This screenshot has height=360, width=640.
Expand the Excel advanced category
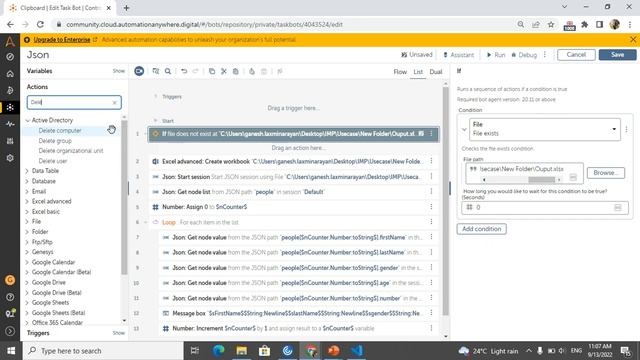click(27, 202)
